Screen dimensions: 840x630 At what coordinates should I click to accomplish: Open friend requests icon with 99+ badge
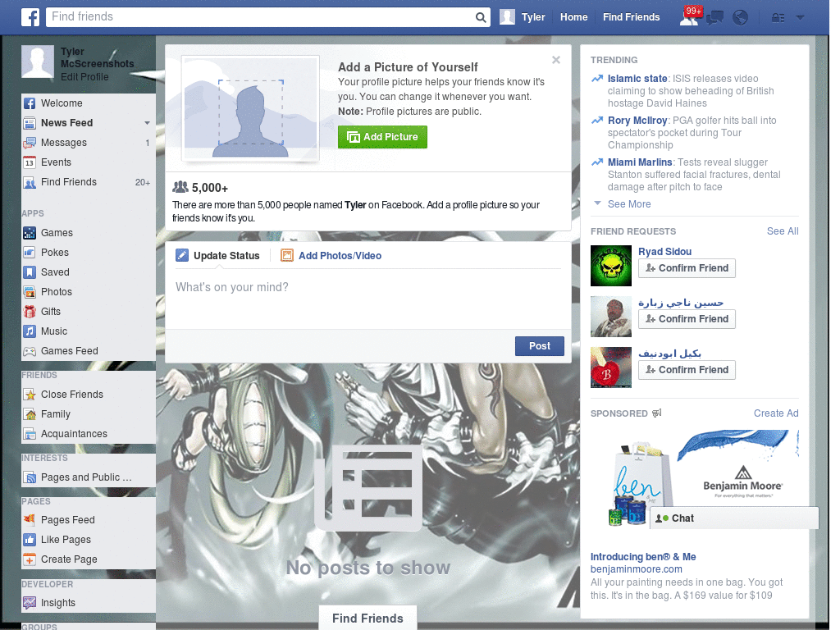(x=689, y=16)
